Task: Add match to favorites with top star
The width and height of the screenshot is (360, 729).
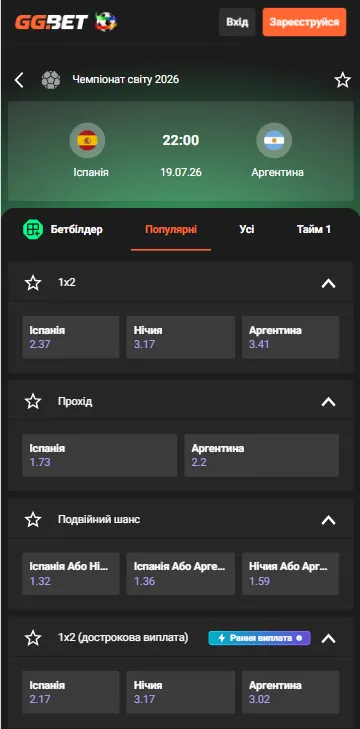Action: (343, 80)
